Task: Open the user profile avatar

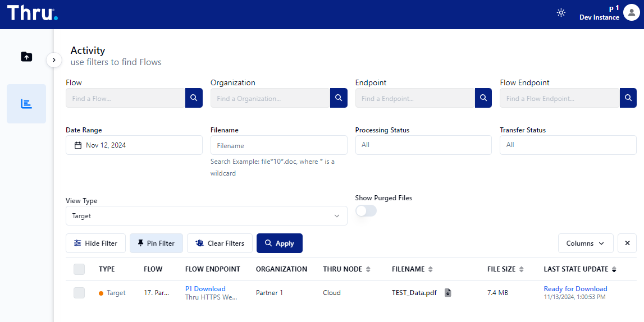Action: pyautogui.click(x=632, y=13)
